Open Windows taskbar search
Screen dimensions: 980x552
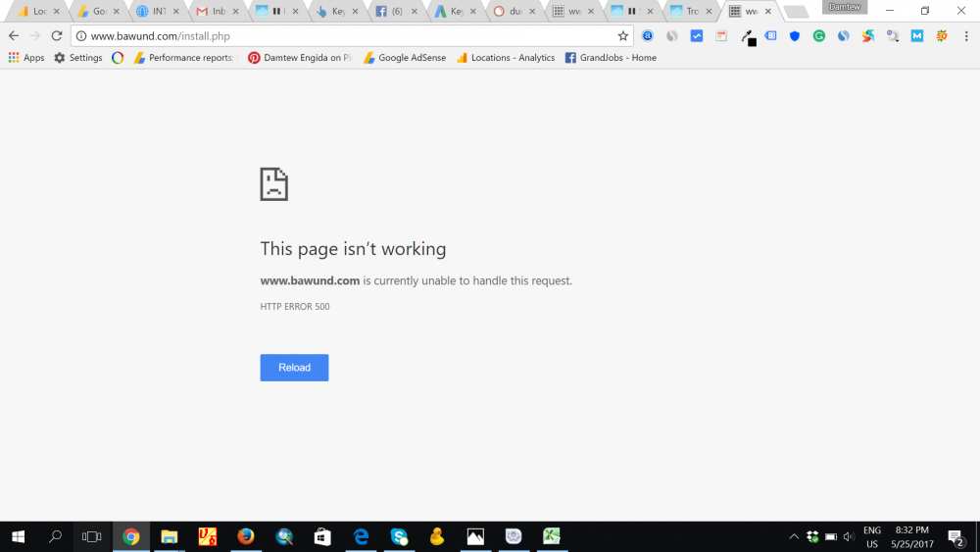point(55,536)
